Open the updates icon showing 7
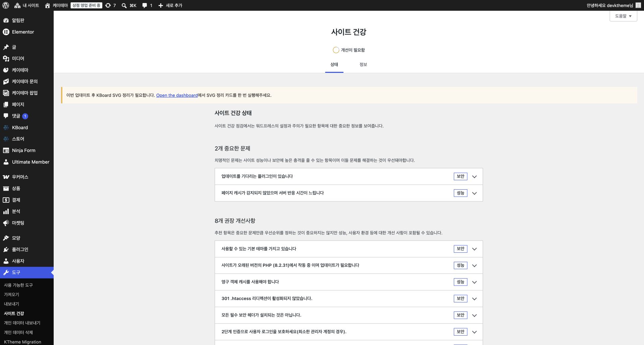 click(108, 5)
